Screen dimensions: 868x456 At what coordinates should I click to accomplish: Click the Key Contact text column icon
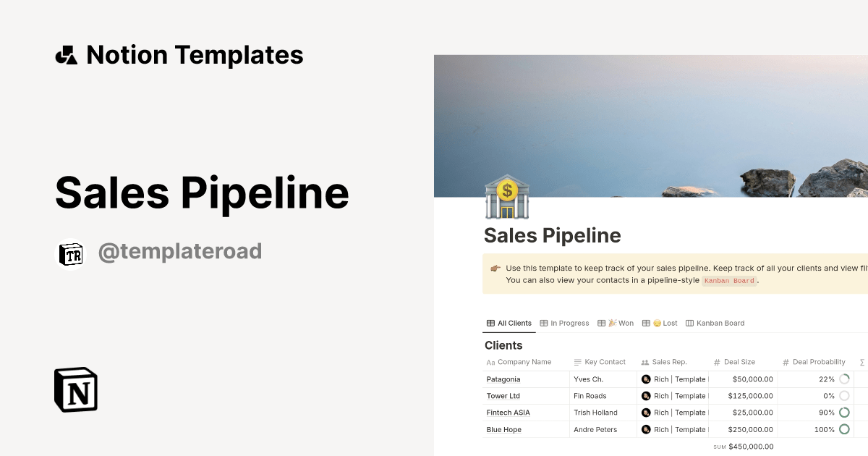(577, 362)
